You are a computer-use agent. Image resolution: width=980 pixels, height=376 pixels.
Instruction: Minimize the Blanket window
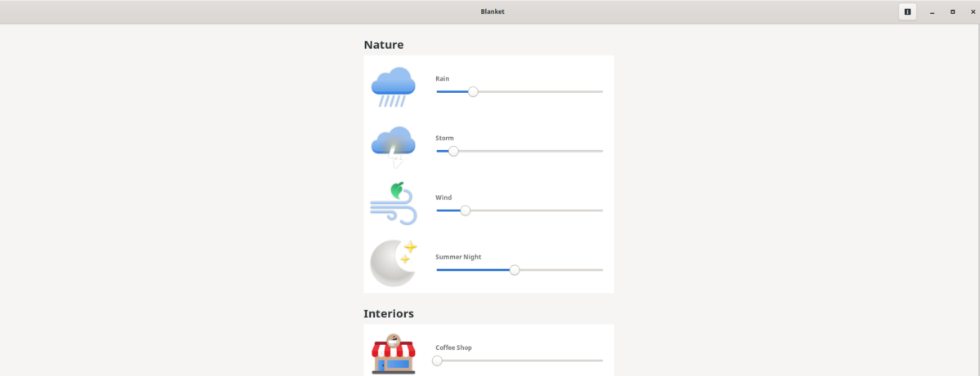932,11
